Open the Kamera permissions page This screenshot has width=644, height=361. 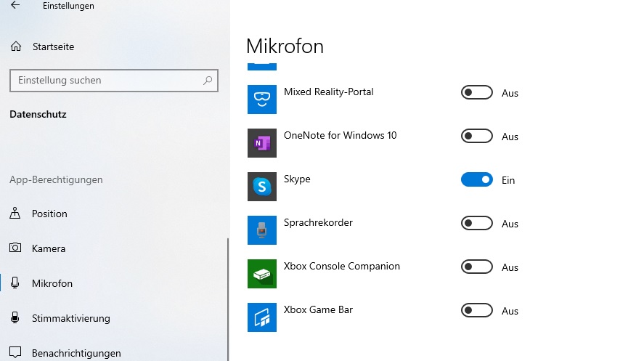pyautogui.click(x=49, y=248)
